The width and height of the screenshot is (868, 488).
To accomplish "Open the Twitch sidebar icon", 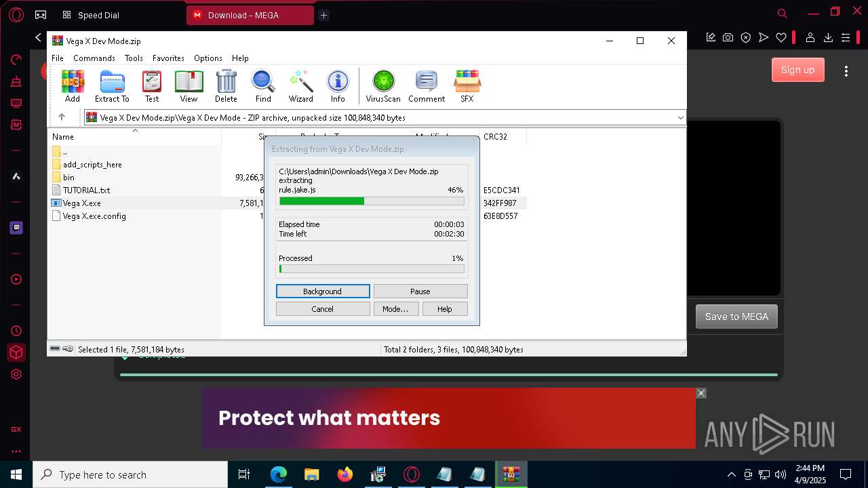I will coord(16,228).
